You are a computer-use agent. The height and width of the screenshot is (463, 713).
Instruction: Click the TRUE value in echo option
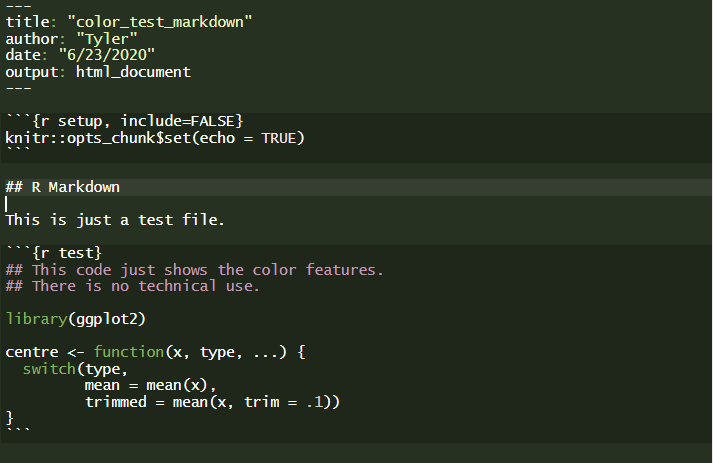tap(279, 138)
